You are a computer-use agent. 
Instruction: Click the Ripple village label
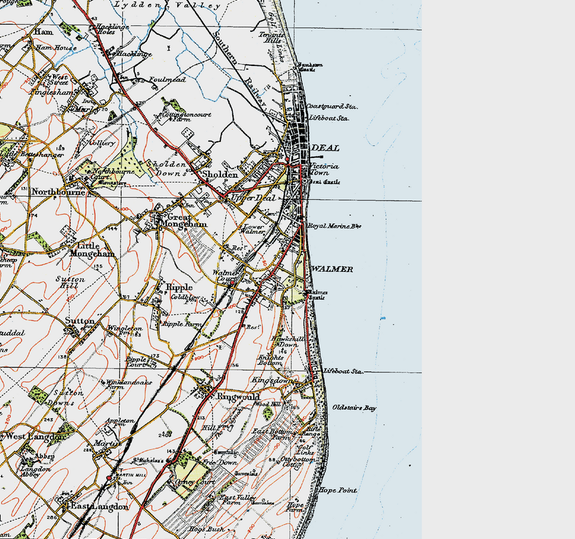pyautogui.click(x=179, y=287)
